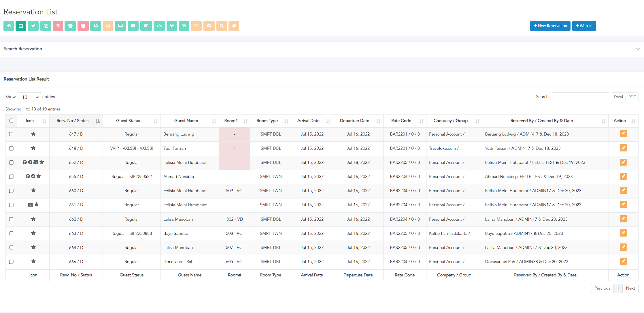Click the orange magnifier search icon
The width and height of the screenshot is (644, 313).
click(222, 26)
